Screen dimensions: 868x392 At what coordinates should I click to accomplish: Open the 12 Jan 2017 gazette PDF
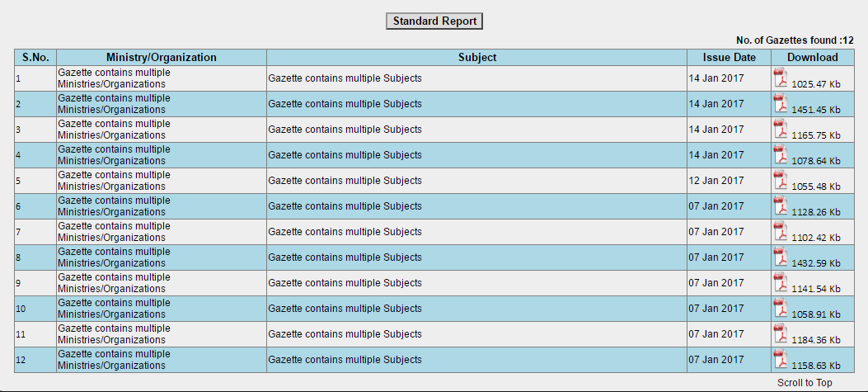780,180
